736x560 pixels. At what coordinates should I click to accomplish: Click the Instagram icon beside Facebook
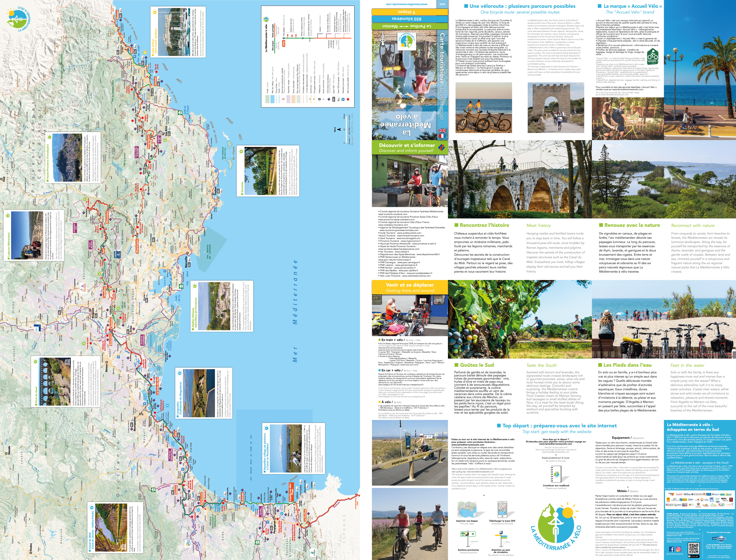pyautogui.click(x=678, y=549)
